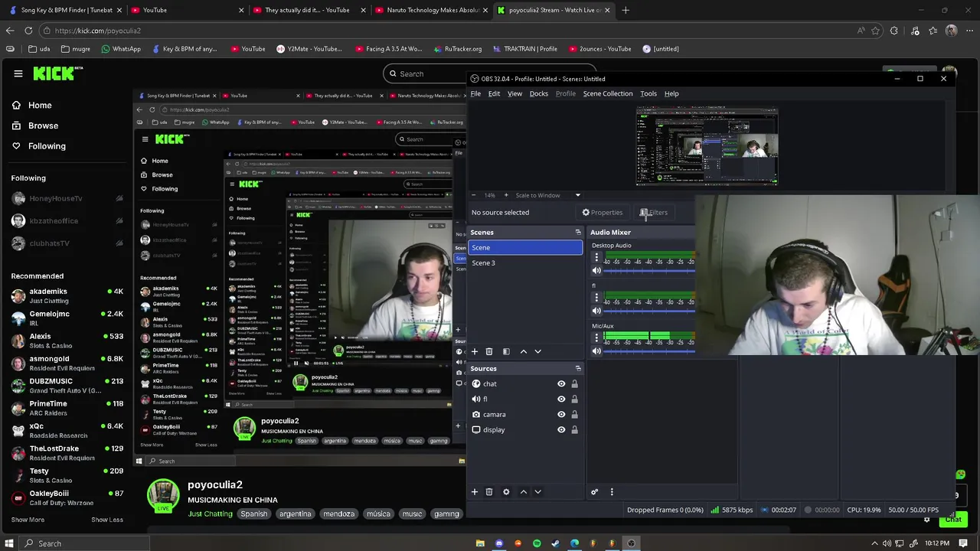The image size is (980, 551).
Task: Add a new scene with plus icon in Scenes panel
Action: (x=474, y=351)
